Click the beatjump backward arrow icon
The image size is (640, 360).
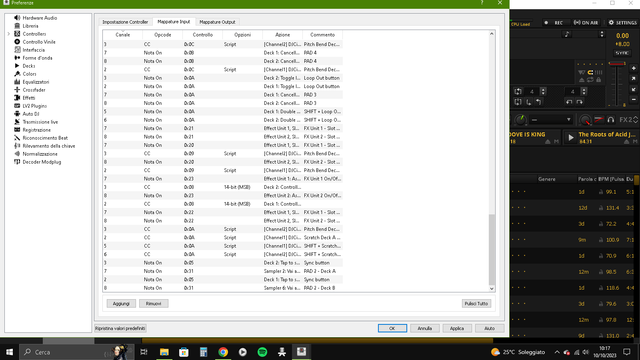tap(569, 102)
